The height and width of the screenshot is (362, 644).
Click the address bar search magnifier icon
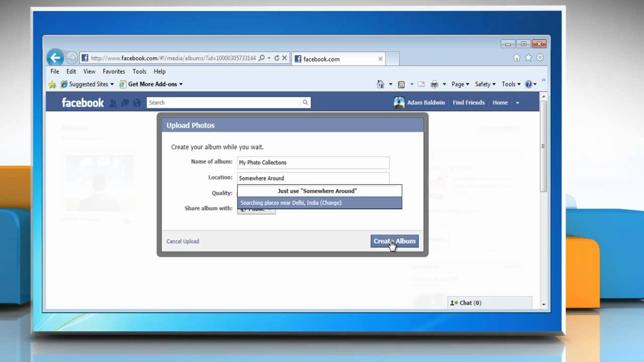(261, 58)
